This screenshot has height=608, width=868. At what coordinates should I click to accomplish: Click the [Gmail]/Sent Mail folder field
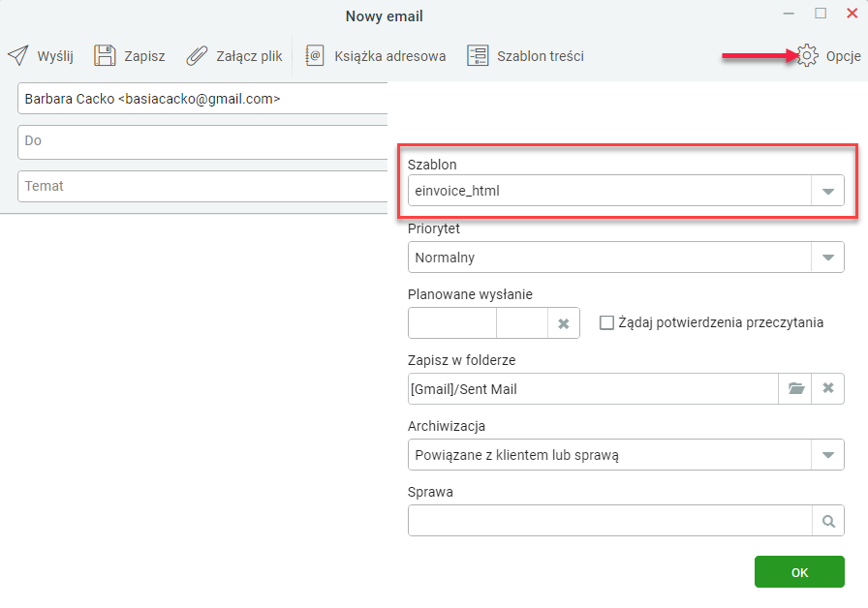594,389
